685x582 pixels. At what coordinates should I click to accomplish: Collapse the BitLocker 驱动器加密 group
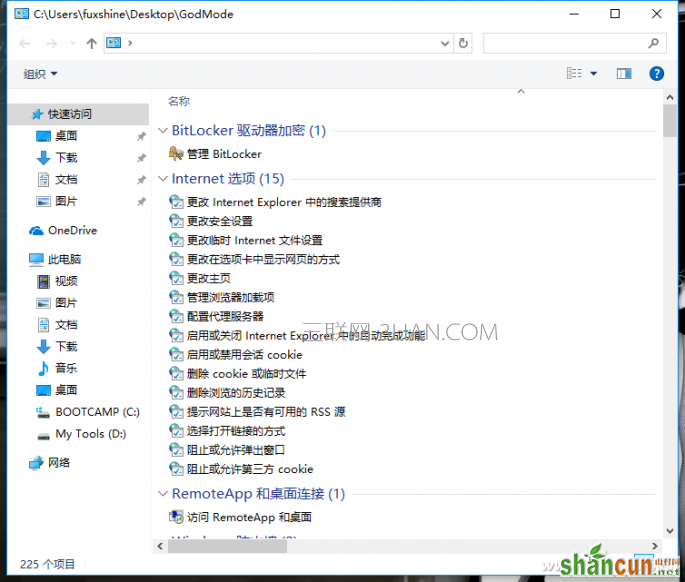click(163, 130)
